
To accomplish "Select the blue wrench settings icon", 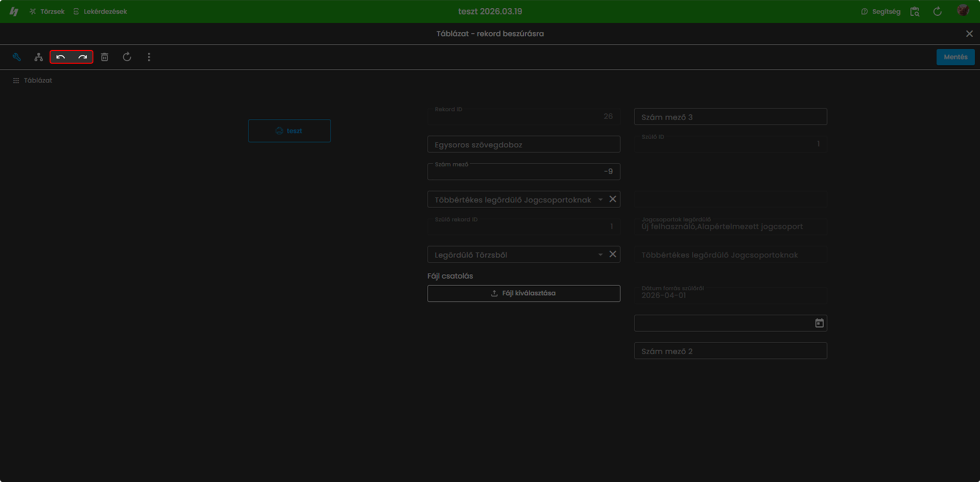I will tap(16, 57).
